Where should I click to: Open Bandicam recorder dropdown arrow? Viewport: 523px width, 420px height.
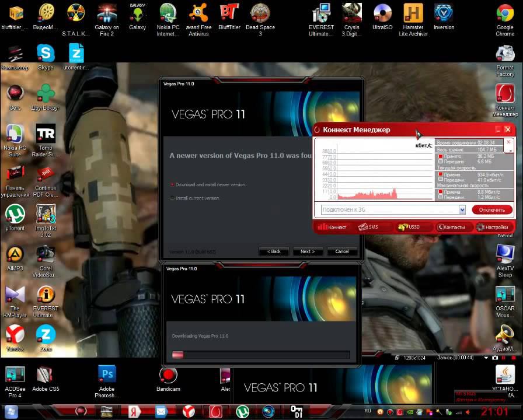pyautogui.click(x=486, y=358)
